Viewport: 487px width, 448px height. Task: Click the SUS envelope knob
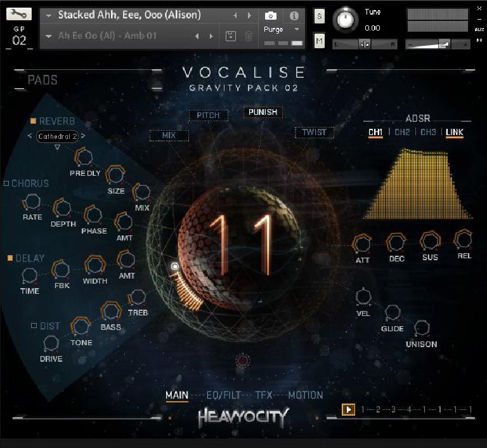(430, 241)
